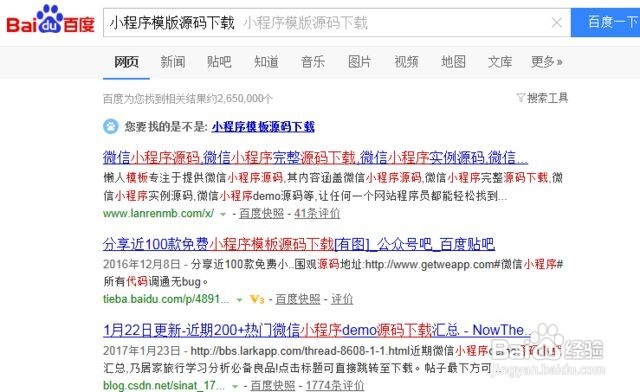
Task: Select the 地图 tab
Action: pyautogui.click(x=453, y=62)
